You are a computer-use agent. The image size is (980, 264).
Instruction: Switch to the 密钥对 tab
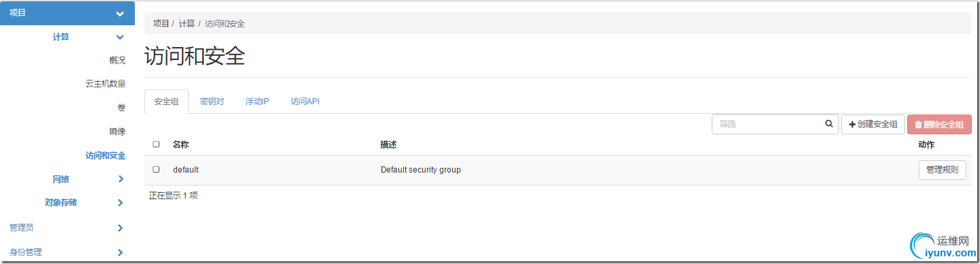pos(212,101)
